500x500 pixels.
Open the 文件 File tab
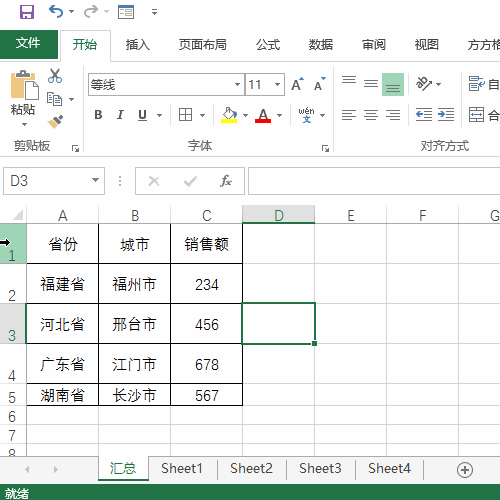point(29,44)
